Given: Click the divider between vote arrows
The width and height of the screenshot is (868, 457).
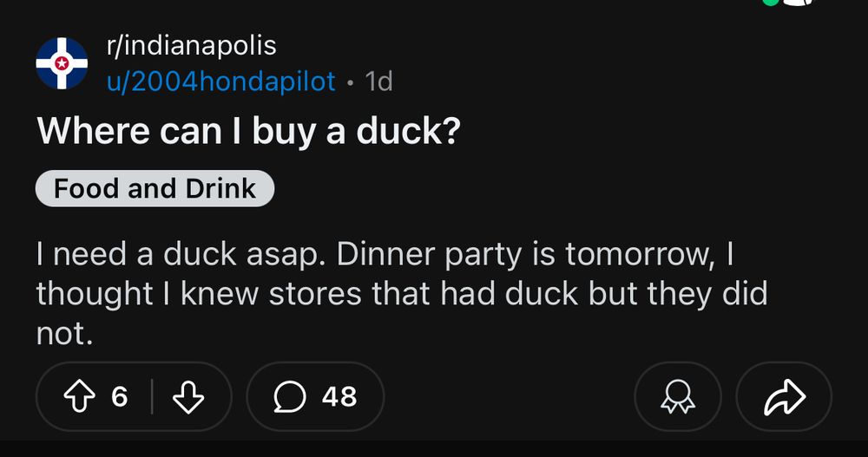Looking at the screenshot, I should (152, 396).
